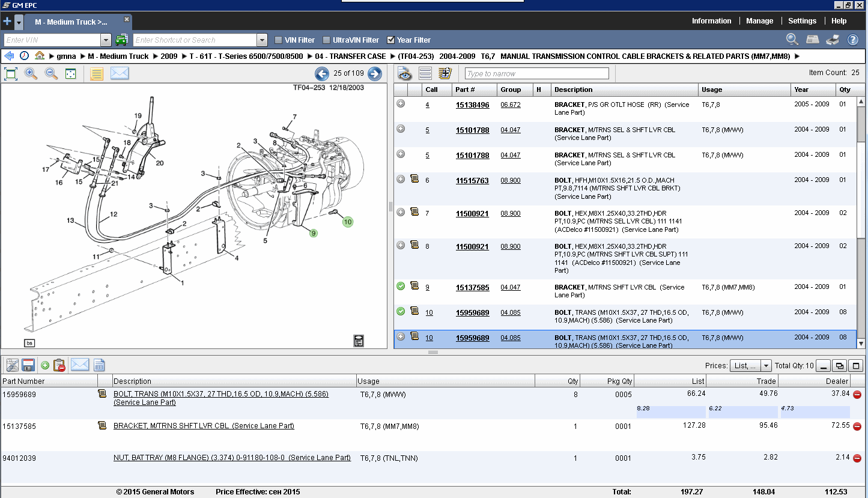Open the Enter VIN dropdown arrow
The image size is (868, 498).
pyautogui.click(x=106, y=40)
